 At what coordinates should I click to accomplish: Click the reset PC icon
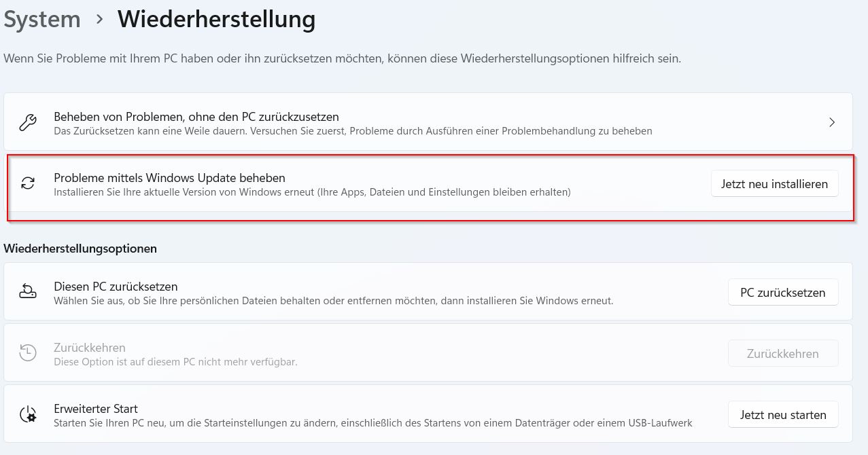pos(28,292)
